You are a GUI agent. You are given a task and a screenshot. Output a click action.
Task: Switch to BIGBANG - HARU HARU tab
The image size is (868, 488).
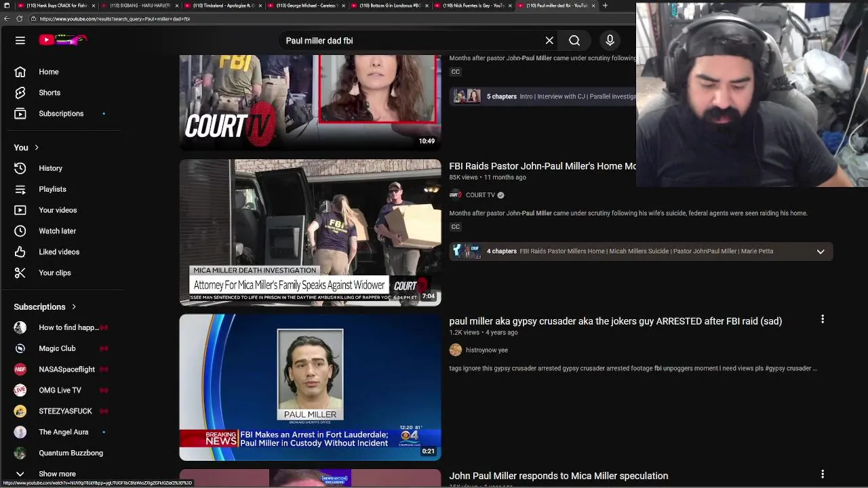[139, 5]
